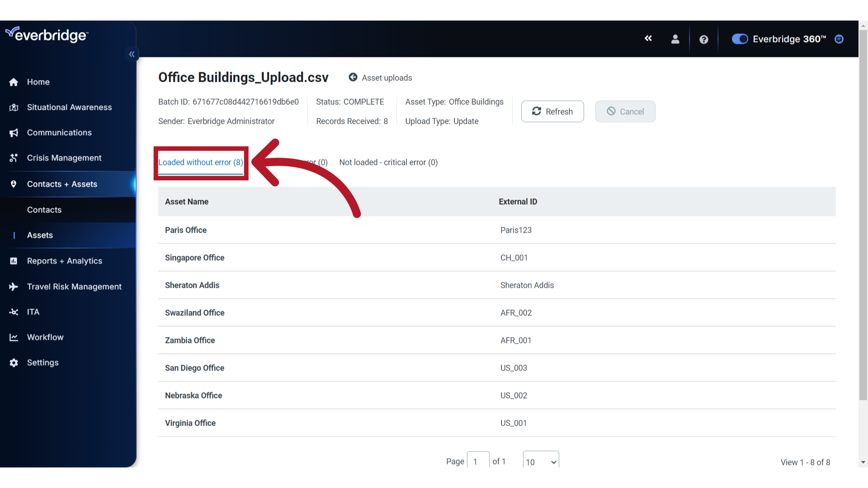This screenshot has width=868, height=488.
Task: Click Cancel button
Action: coord(625,112)
